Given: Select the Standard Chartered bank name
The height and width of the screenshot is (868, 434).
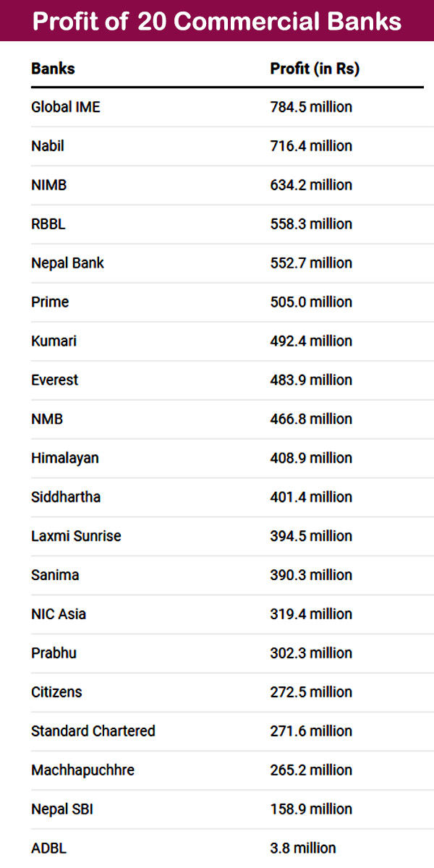Looking at the screenshot, I should pos(93,732).
